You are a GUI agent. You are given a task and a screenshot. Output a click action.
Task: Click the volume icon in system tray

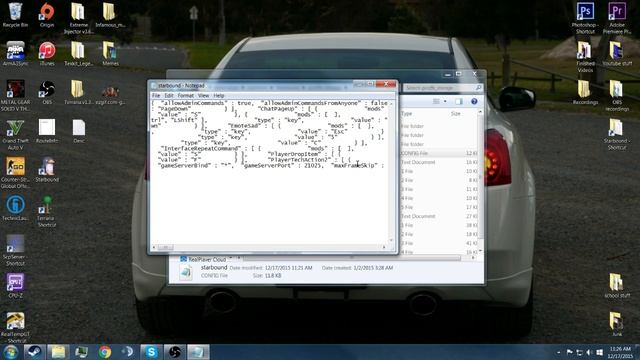click(589, 352)
